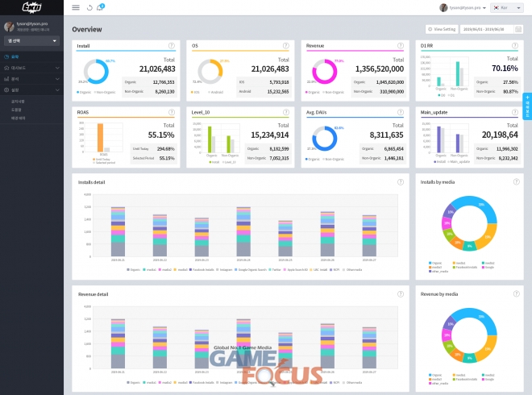
Task: Open the app selection dropdown in sidebar
Action: [31, 39]
